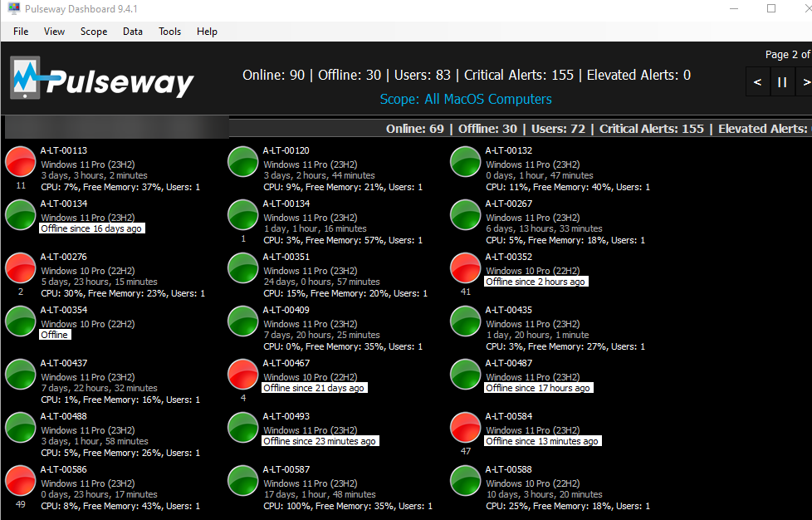Viewport: 812px width, 520px height.
Task: Go to the previous dashboard page
Action: (x=757, y=82)
